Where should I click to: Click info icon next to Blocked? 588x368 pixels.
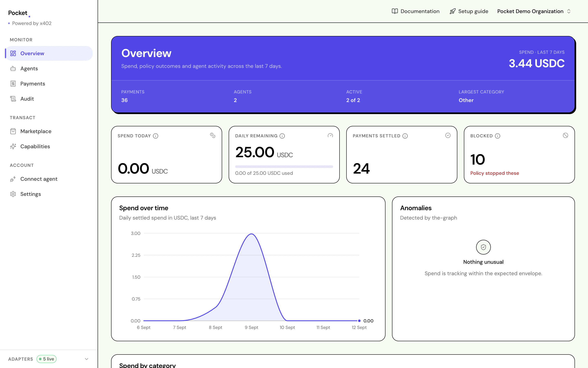pos(498,136)
